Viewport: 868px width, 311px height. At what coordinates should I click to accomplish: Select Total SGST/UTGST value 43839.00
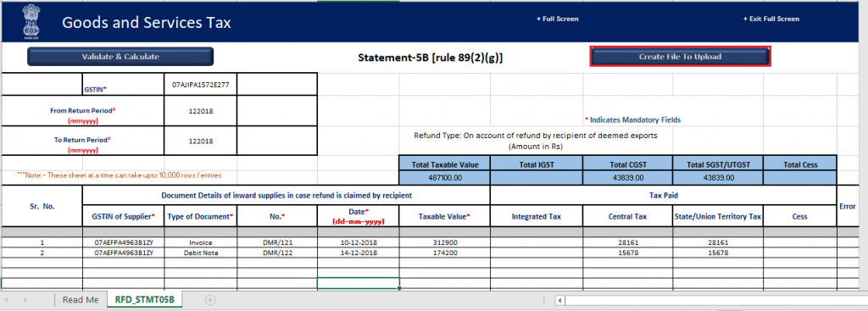pos(718,178)
